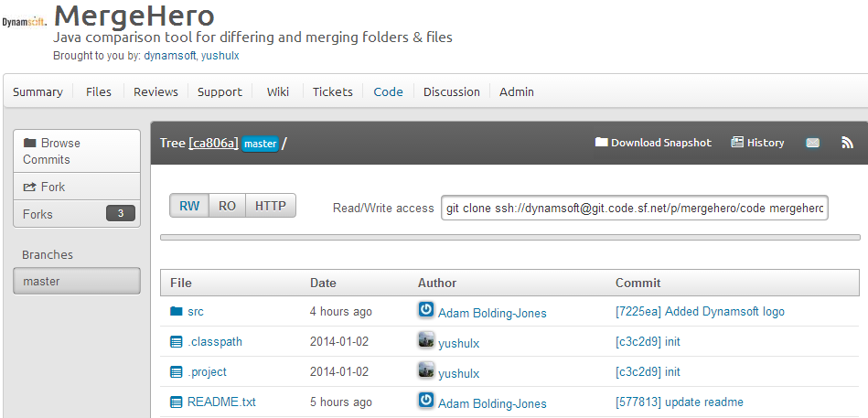Select RW access mode
Image resolution: width=868 pixels, height=418 pixels.
tap(189, 206)
